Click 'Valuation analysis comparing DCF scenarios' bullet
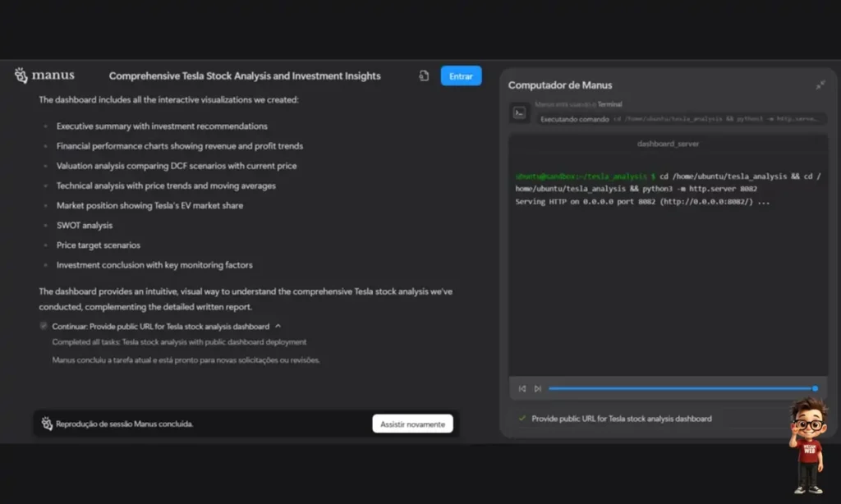Screen dimensions: 841x504 pos(177,166)
